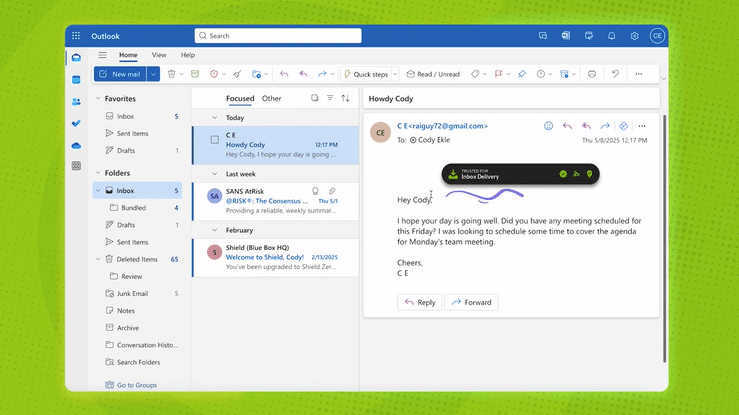Click the Quick steps button
Screen dimensions: 739x415
click(x=366, y=74)
